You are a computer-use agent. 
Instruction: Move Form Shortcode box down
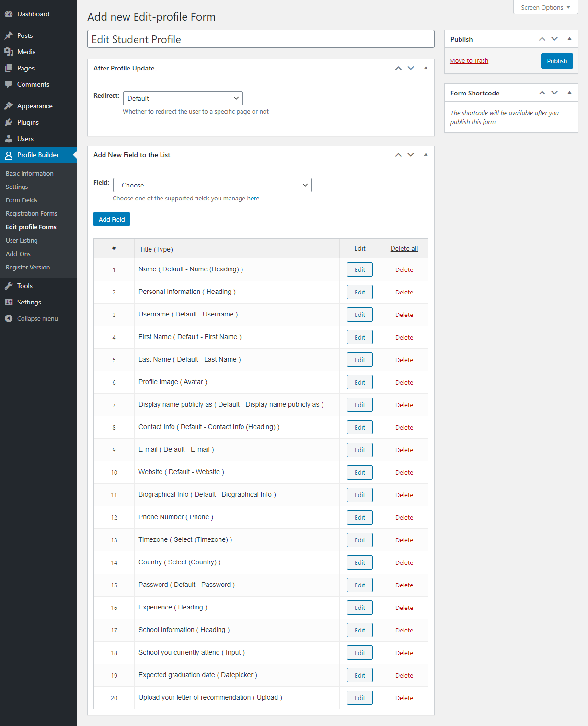[554, 93]
